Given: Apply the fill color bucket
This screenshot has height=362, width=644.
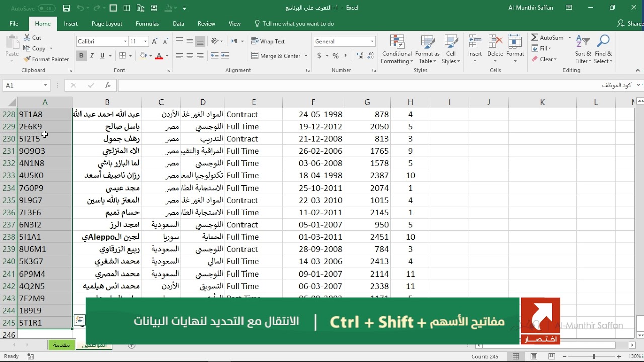Looking at the screenshot, I should point(143,56).
